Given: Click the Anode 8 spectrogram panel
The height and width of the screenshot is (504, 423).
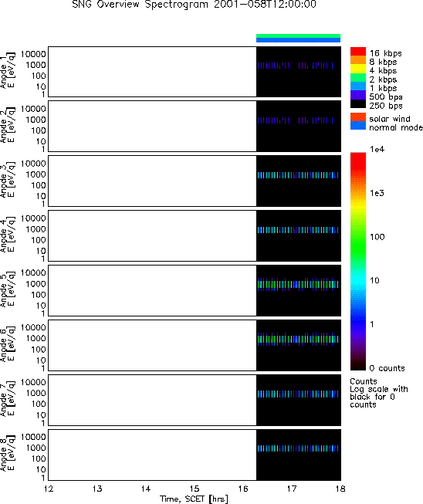Looking at the screenshot, I should pos(195,455).
